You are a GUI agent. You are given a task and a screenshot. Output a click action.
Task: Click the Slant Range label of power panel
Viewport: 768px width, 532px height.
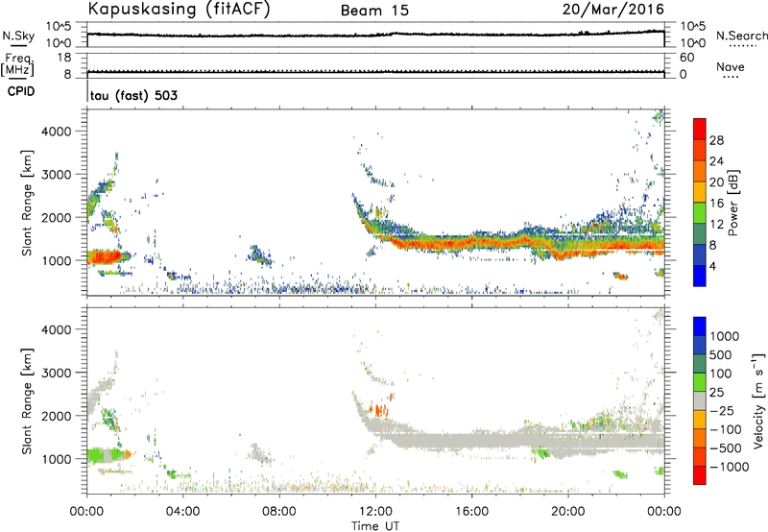coord(27,203)
